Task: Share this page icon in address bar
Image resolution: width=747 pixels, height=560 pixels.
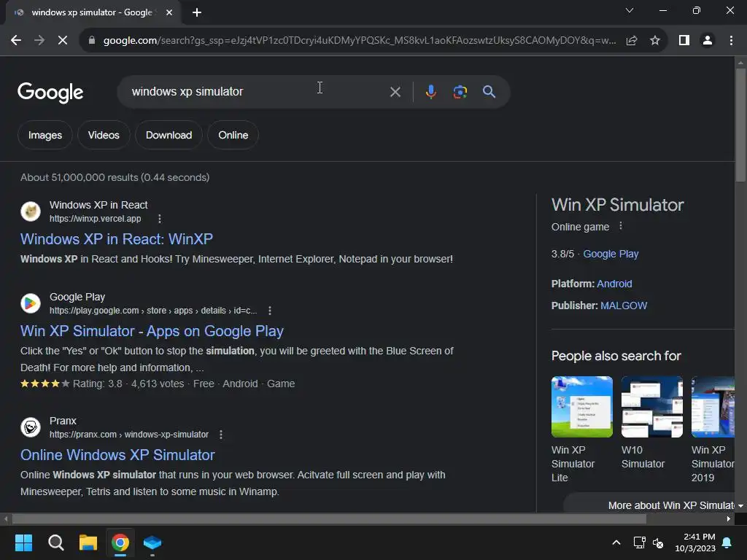Action: (632, 41)
